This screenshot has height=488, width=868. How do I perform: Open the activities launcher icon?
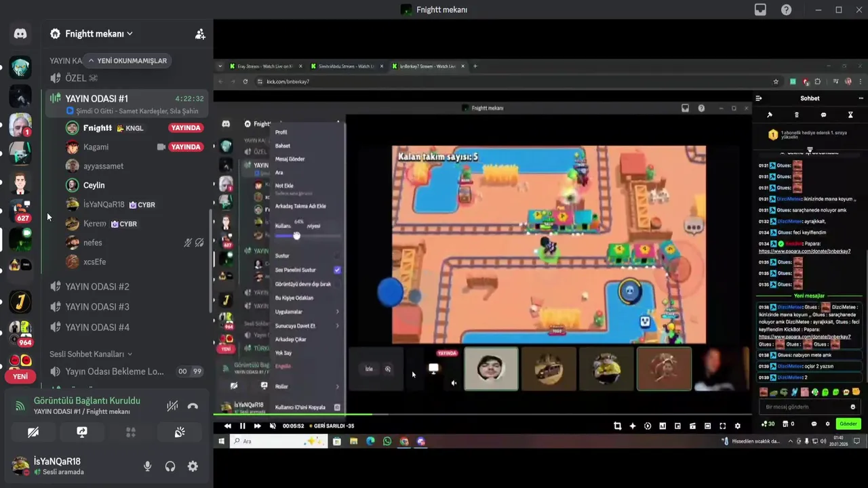[x=131, y=432]
